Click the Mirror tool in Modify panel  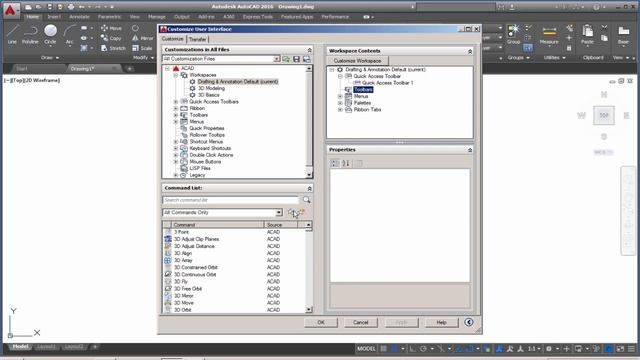coord(142,38)
